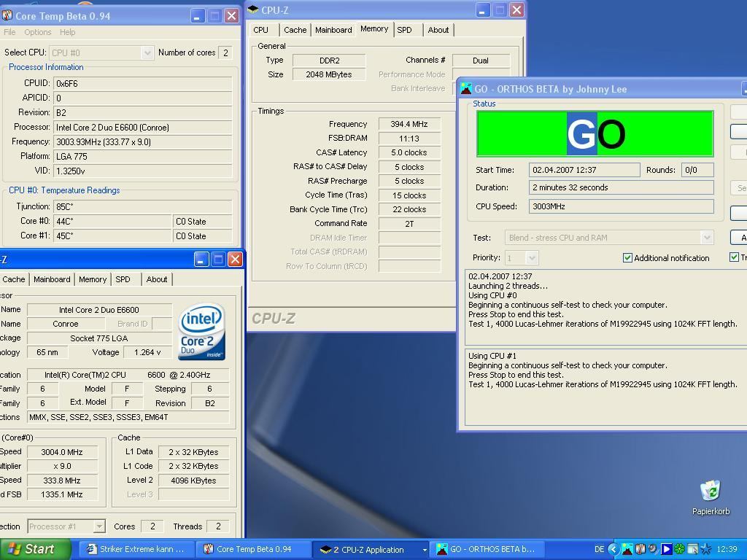Screen dimensions: 747x560
Task: Click the FSB:DRAM 11:13 value
Action: pyautogui.click(x=409, y=138)
